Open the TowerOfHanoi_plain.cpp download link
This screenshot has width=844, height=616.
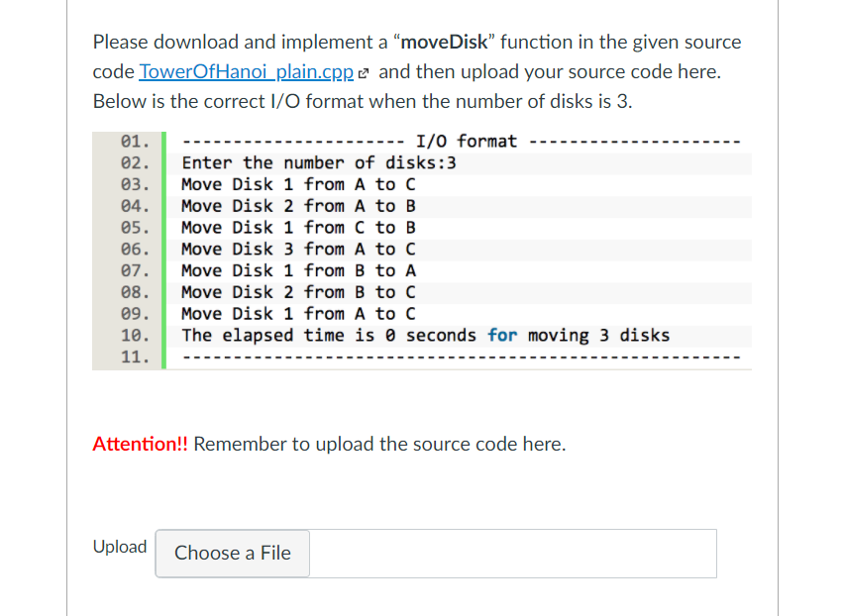click(x=246, y=71)
